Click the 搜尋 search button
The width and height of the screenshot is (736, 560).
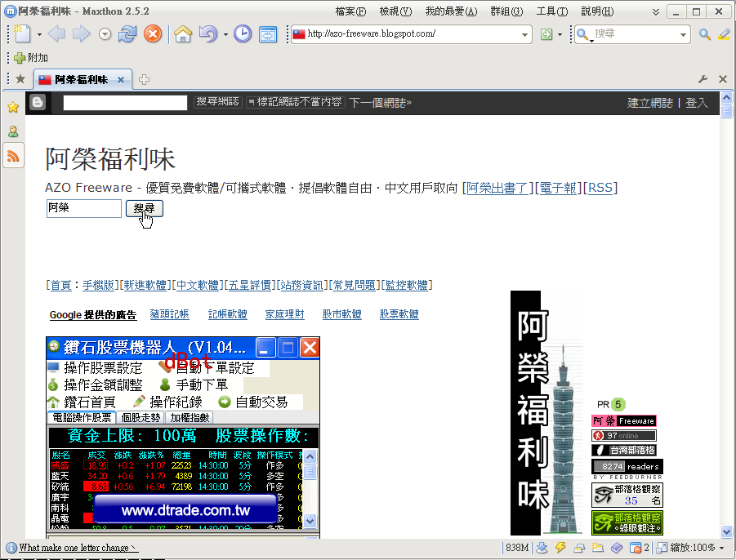coord(145,210)
